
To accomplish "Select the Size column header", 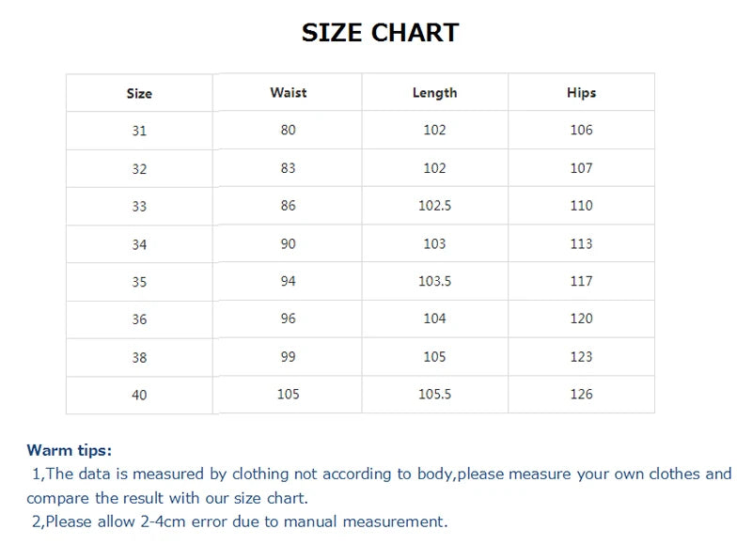I will pos(139,94).
